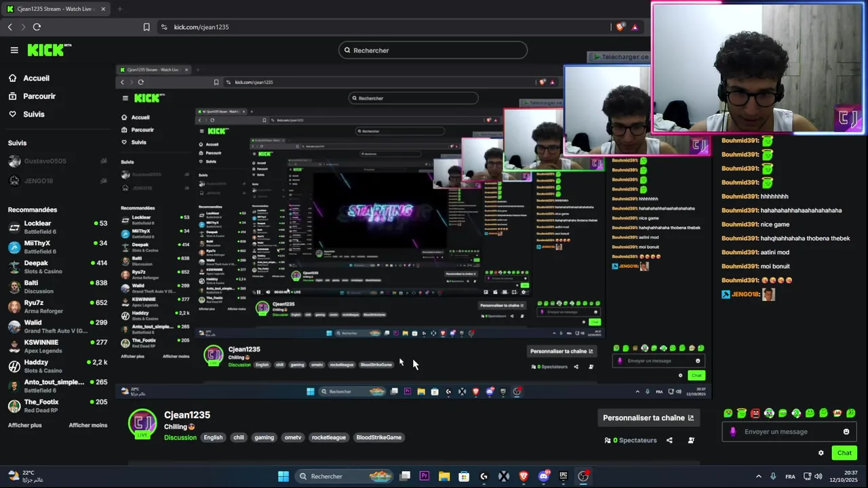
Task: Insert the red angry emote
Action: [x=755, y=413]
